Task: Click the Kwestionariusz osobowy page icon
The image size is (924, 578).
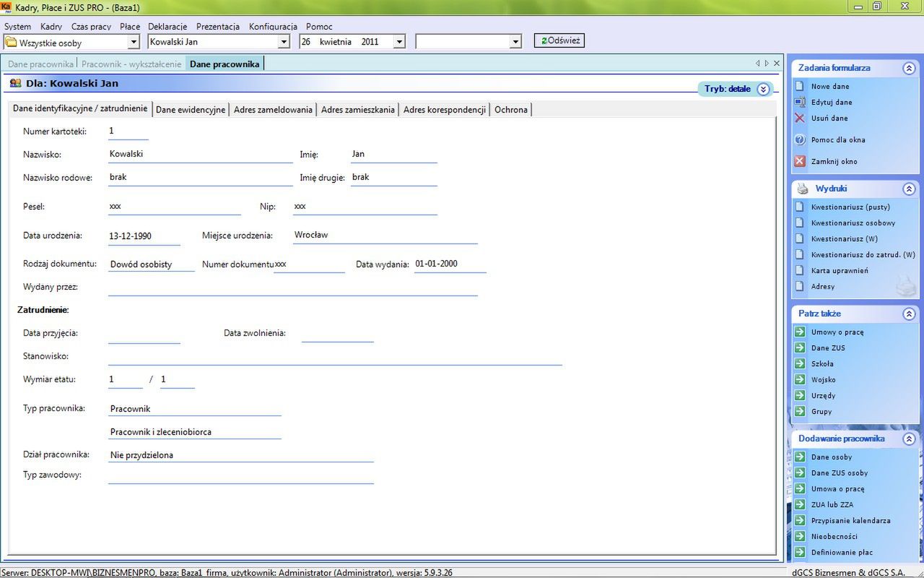Action: [800, 223]
